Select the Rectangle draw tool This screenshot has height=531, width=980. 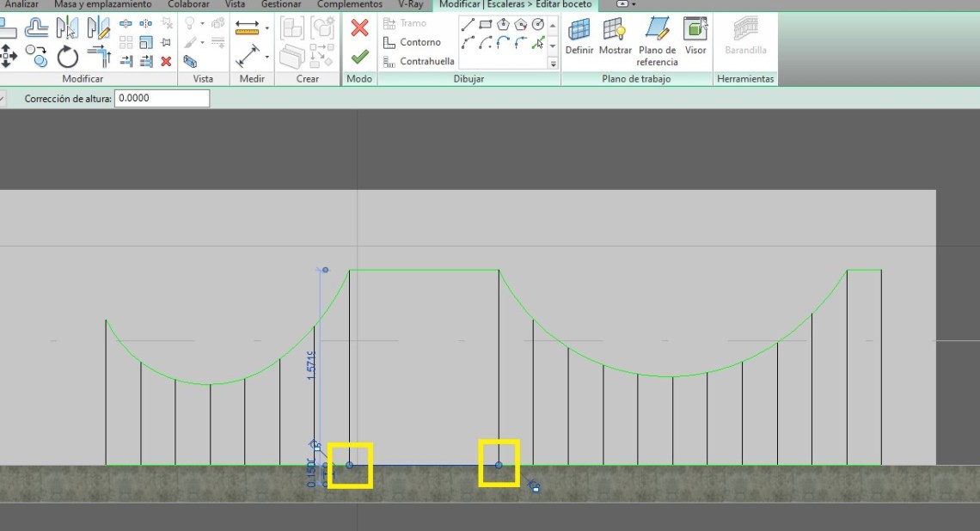(486, 24)
